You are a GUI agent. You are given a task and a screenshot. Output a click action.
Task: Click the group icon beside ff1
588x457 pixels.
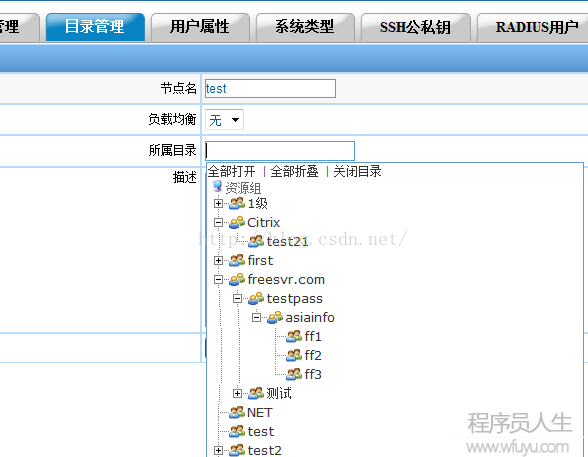point(294,336)
